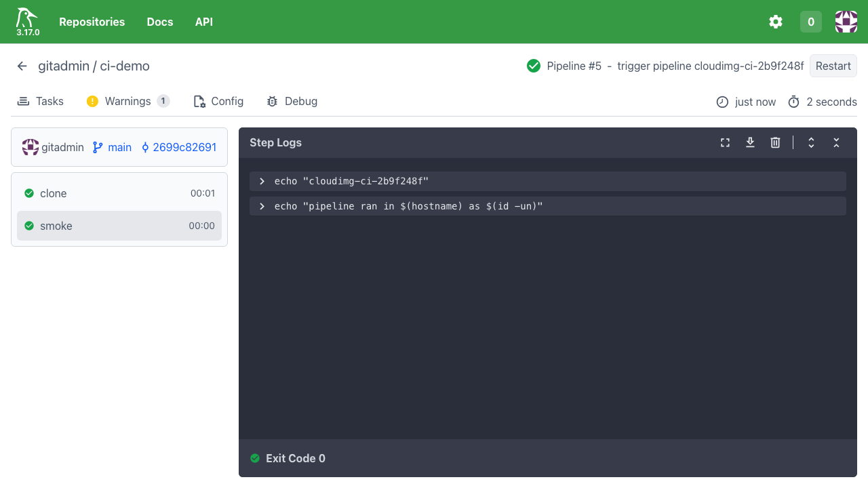Click the green check icon on the smoke step
Viewport: 868px width, 488px height.
[29, 226]
